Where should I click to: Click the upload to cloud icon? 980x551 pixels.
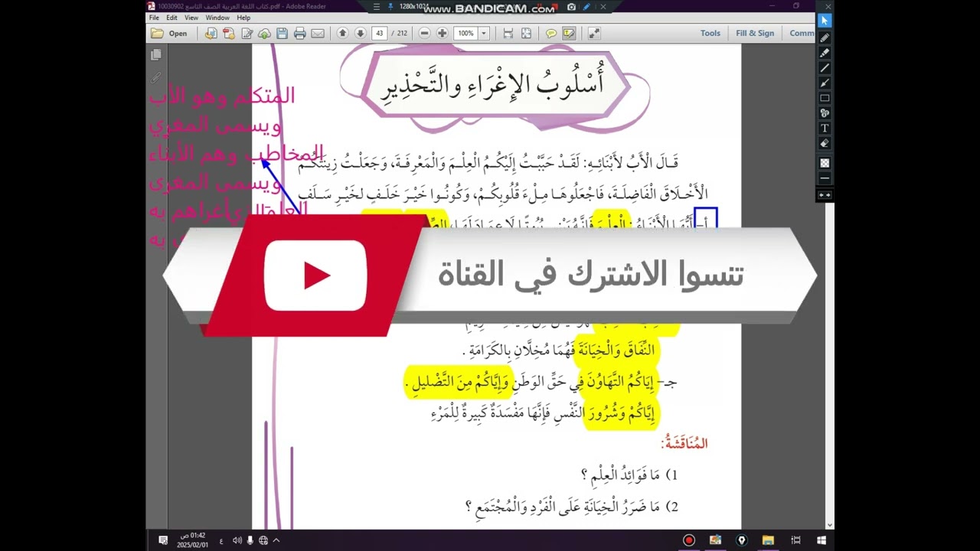(264, 33)
